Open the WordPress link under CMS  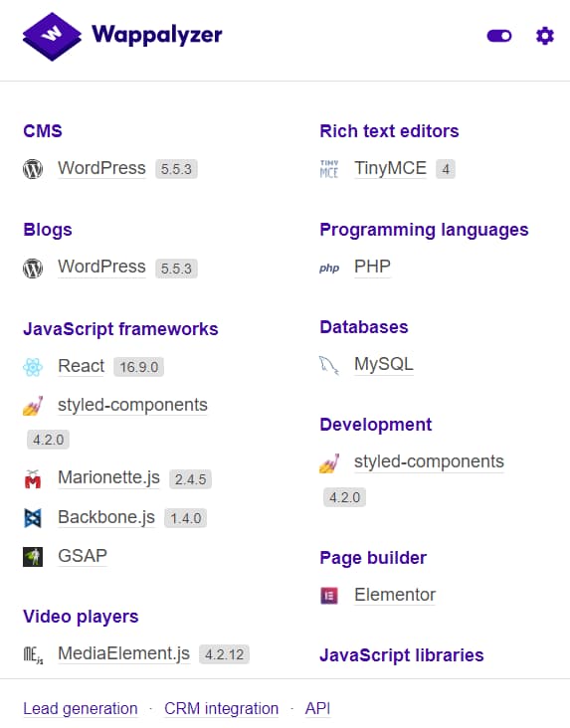click(101, 168)
